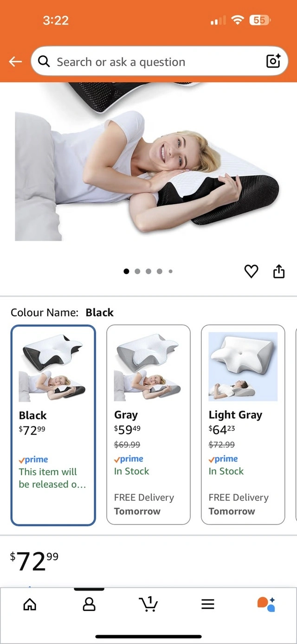The height and width of the screenshot is (644, 297).
Task: Open the hamburger menu tab
Action: (x=208, y=604)
